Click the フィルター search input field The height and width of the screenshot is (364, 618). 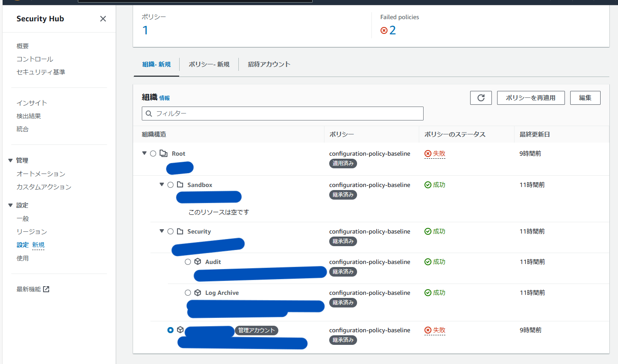tap(283, 114)
